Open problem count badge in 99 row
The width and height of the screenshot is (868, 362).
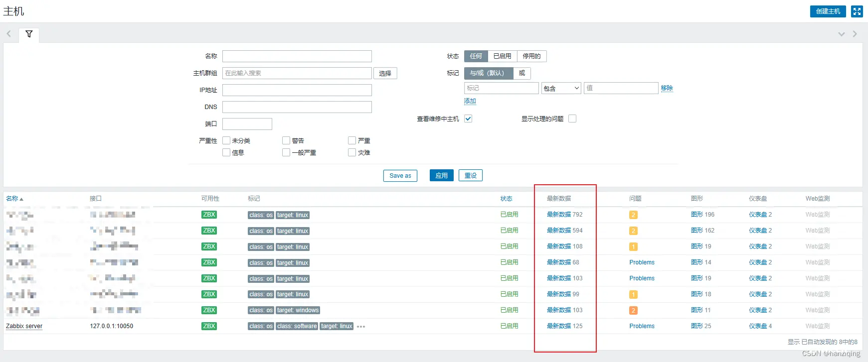(x=633, y=295)
